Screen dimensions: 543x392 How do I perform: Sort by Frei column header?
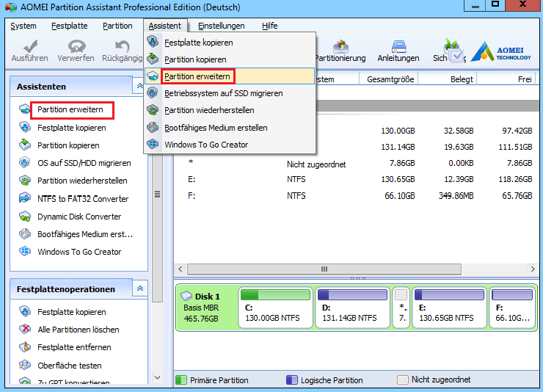506,79
